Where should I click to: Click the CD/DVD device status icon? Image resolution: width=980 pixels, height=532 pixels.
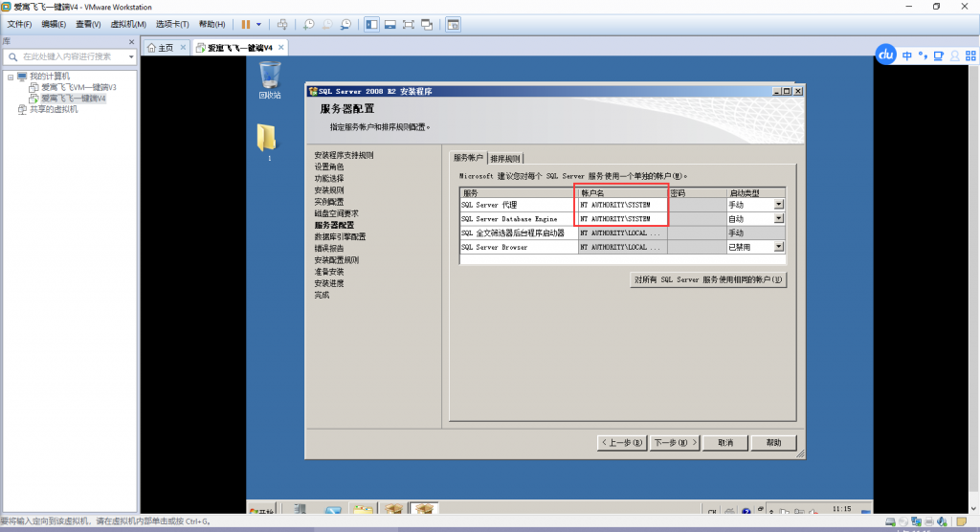pyautogui.click(x=903, y=521)
